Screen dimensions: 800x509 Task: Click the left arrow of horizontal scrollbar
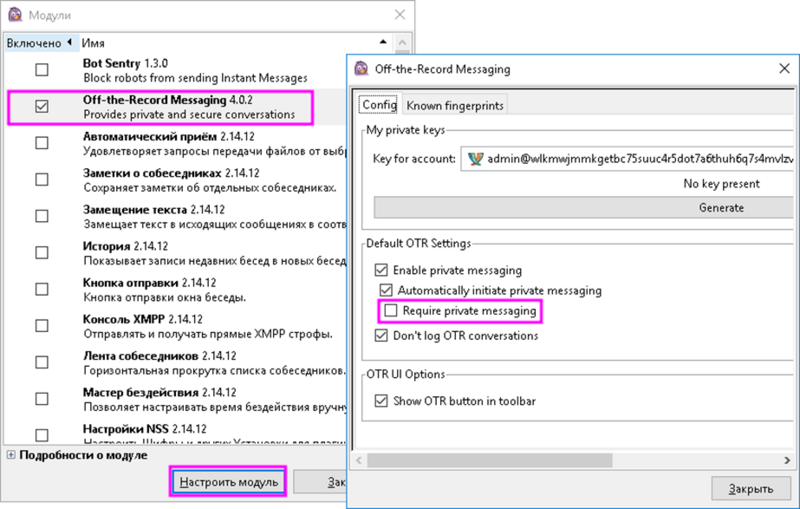tap(359, 461)
